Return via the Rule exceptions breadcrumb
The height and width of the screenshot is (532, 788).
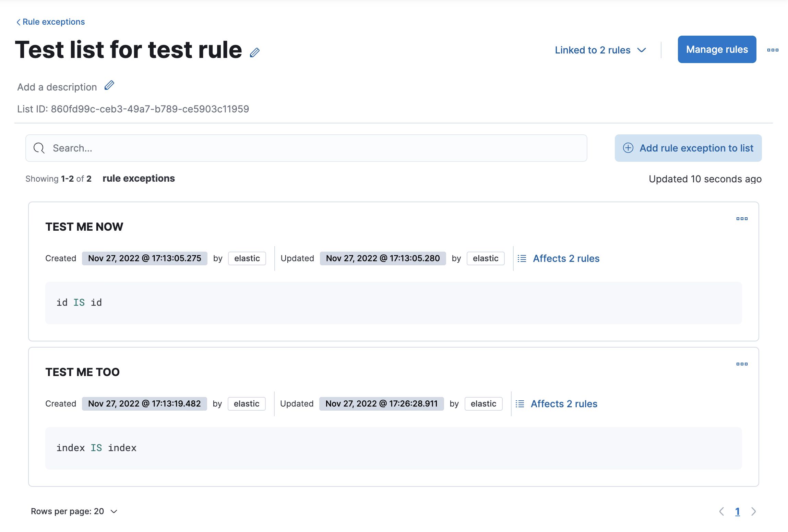[x=53, y=22]
